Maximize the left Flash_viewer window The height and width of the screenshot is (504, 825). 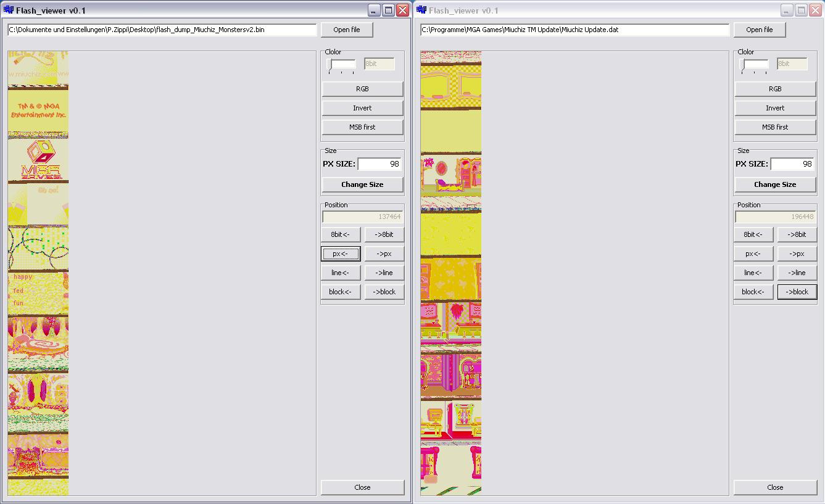pos(388,10)
